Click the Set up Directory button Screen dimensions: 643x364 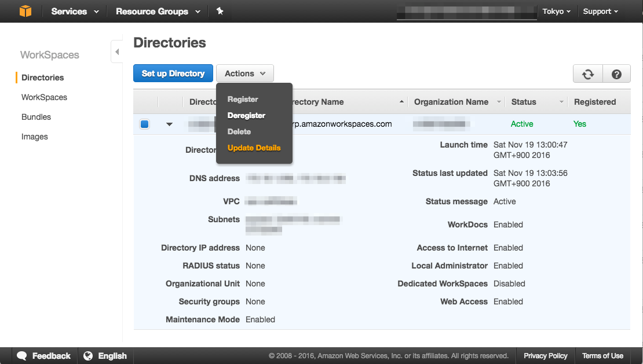173,73
